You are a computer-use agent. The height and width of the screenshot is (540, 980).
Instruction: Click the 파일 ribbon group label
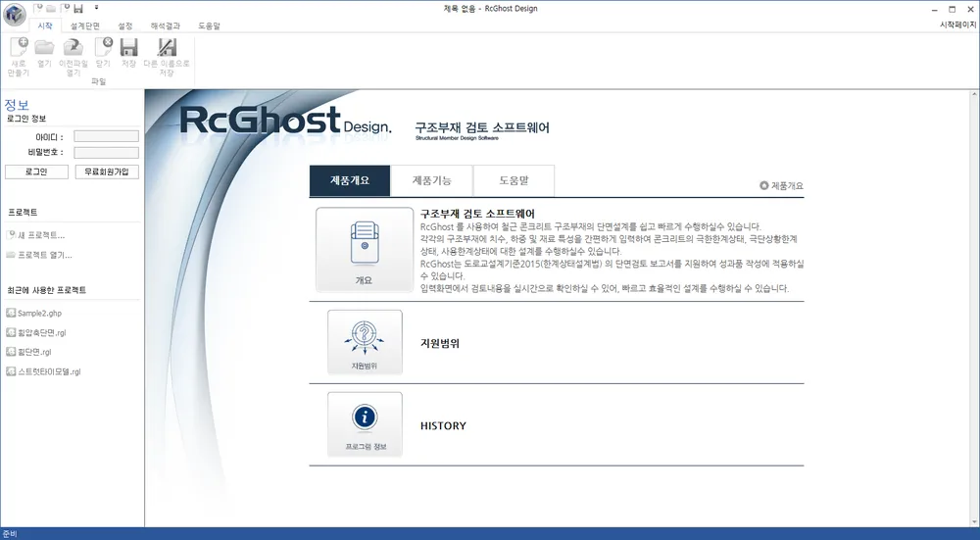point(99,82)
